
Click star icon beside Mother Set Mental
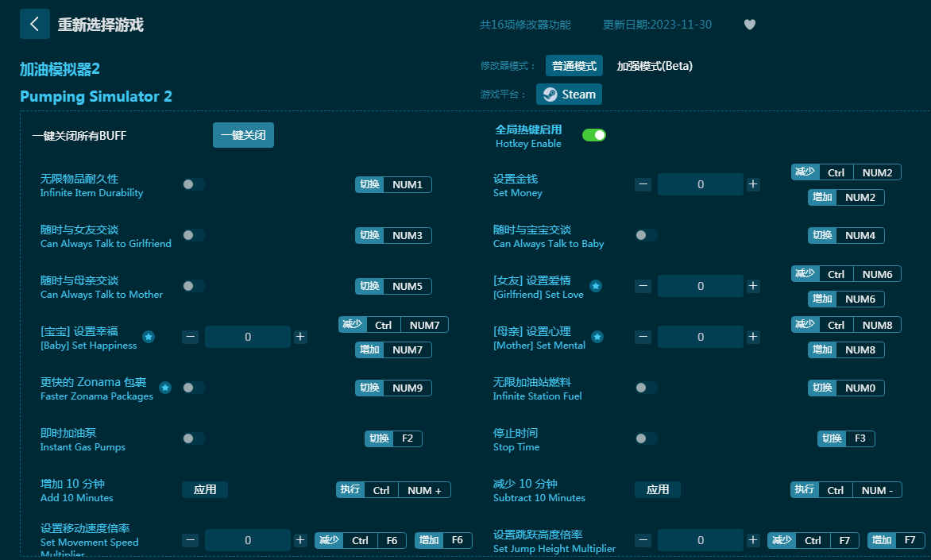597,338
